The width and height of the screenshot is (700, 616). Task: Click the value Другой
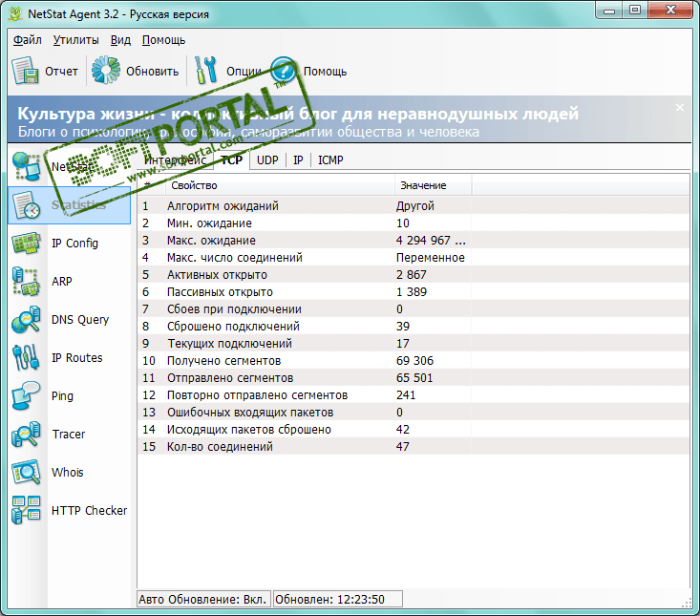pyautogui.click(x=415, y=206)
